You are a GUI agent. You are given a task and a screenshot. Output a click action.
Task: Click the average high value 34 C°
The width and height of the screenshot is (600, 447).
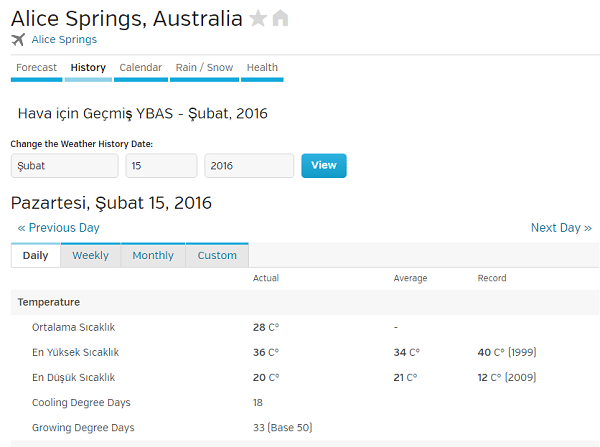(x=407, y=352)
